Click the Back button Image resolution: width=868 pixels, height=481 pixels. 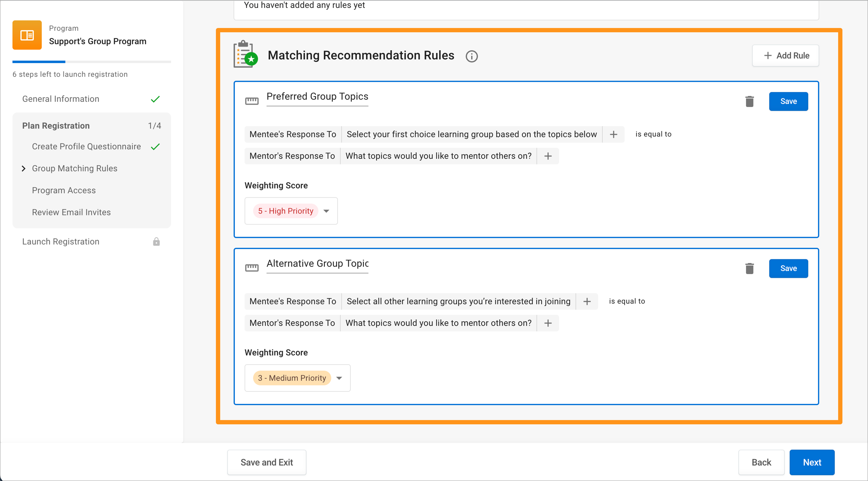pos(761,462)
